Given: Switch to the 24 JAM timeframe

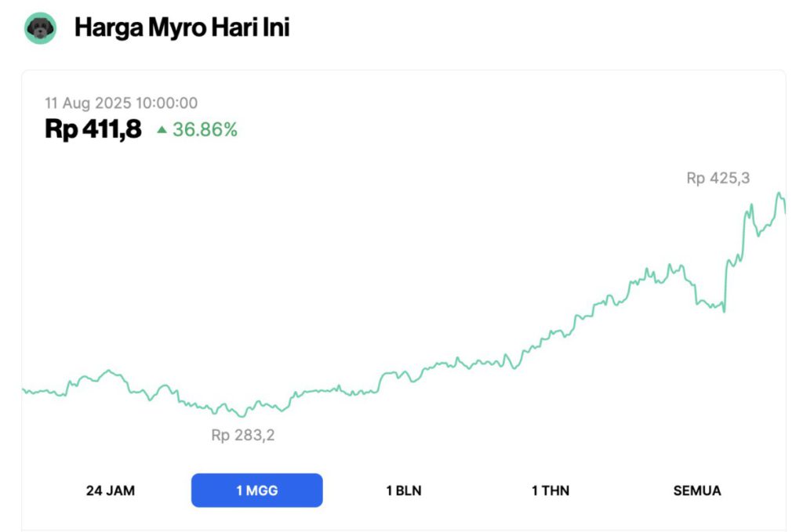Looking at the screenshot, I should 110,490.
